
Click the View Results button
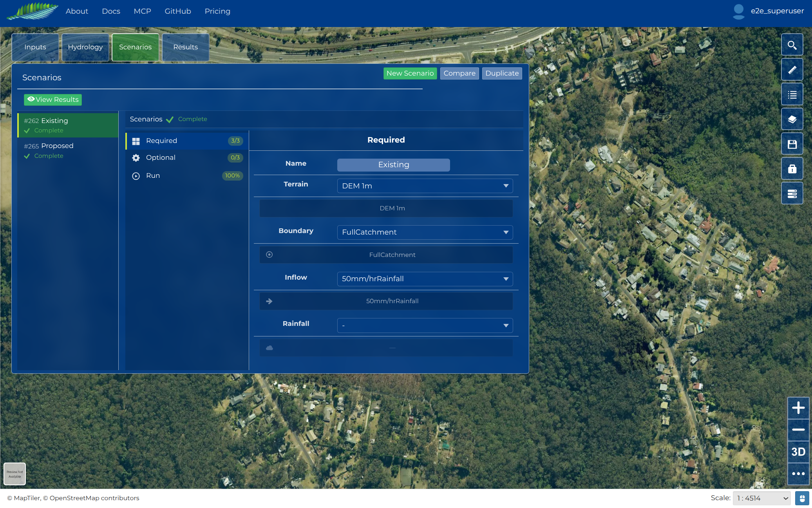click(53, 99)
